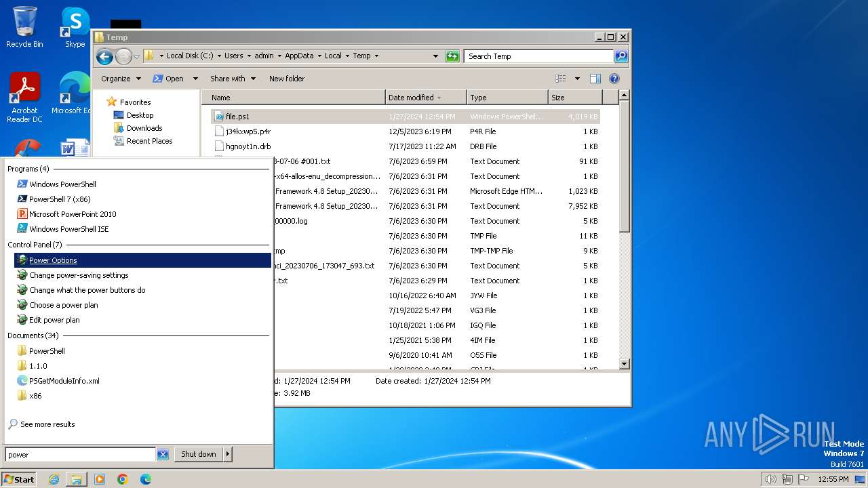Click the Search Temp field
868x488 pixels.
539,56
